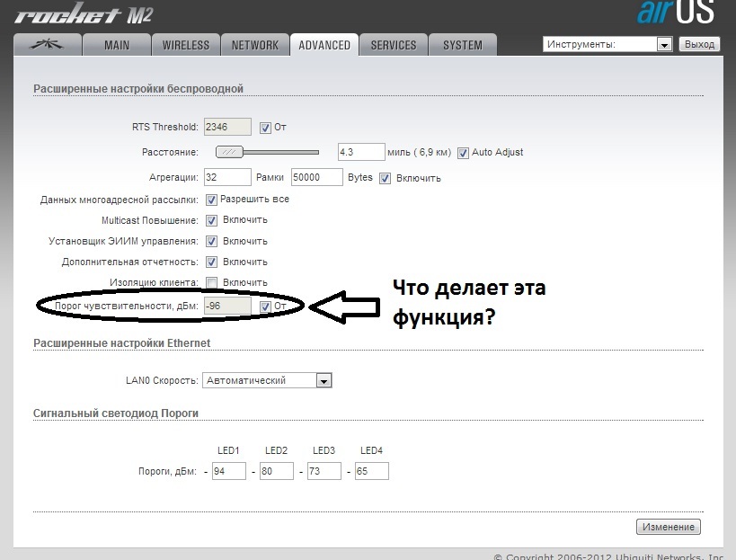
Task: Click the LED2 threshold field
Action: [277, 471]
